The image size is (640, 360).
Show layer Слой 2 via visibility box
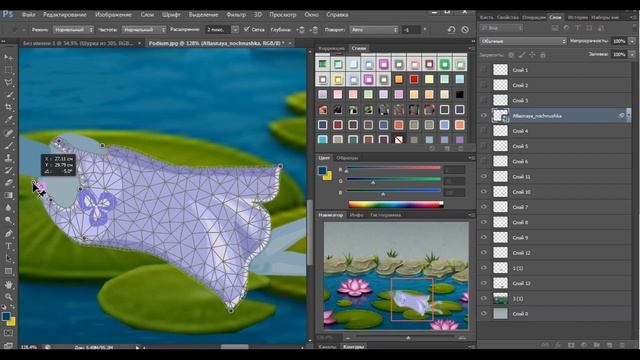484,85
